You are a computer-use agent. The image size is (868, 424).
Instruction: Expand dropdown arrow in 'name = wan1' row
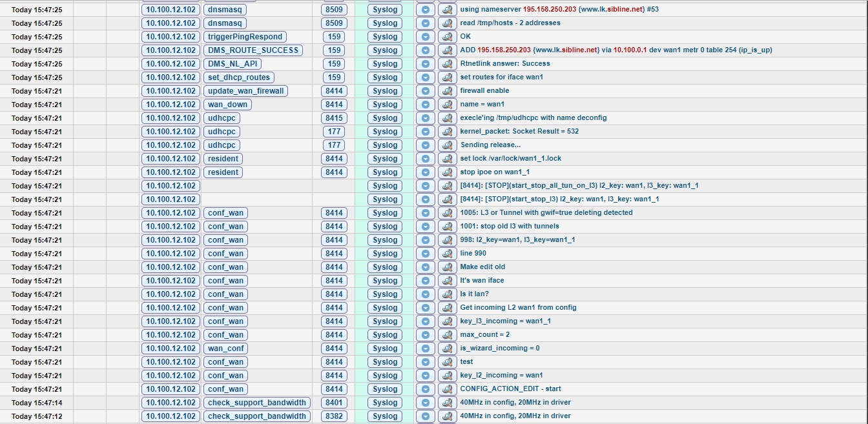[x=426, y=105]
